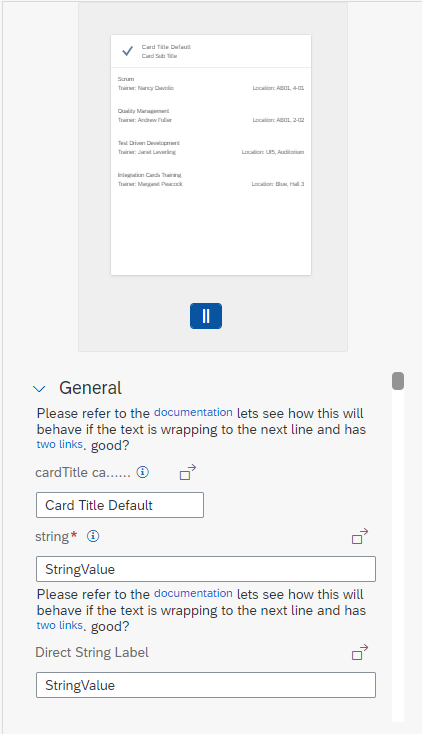Open settings icon for Direct String Label
Image resolution: width=422 pixels, height=734 pixels.
click(x=360, y=652)
